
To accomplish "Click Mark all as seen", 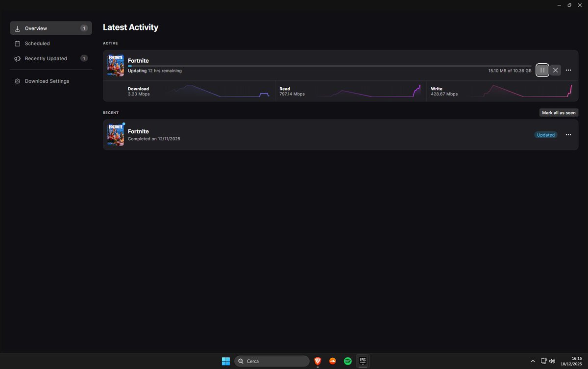I will 559,113.
